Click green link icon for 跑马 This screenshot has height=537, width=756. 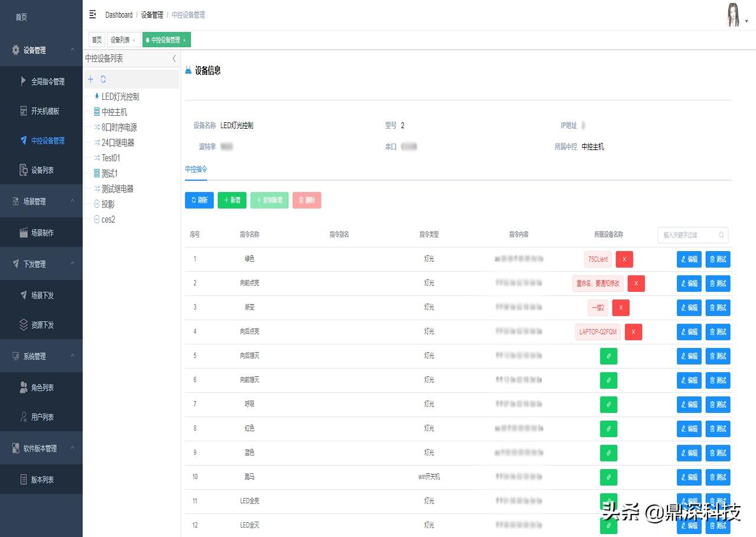click(x=608, y=477)
